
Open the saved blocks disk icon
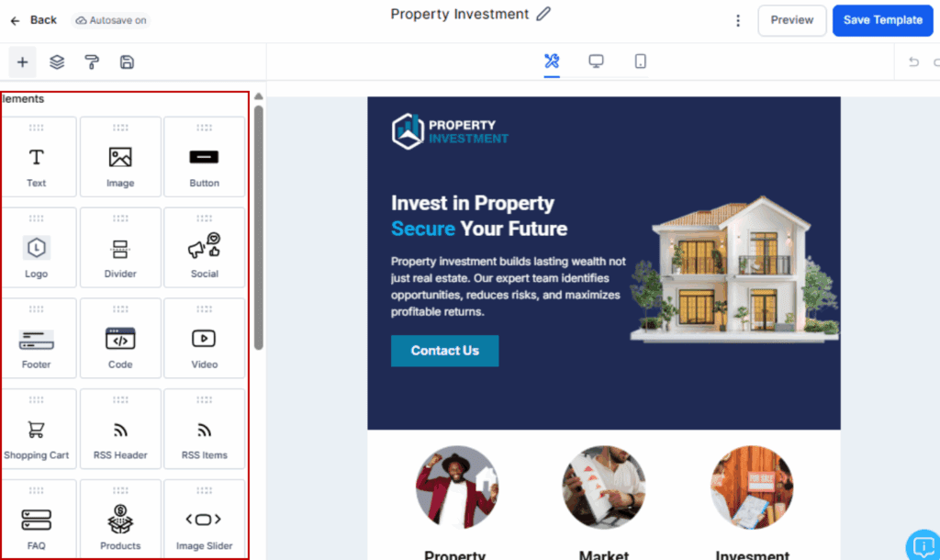(x=127, y=62)
